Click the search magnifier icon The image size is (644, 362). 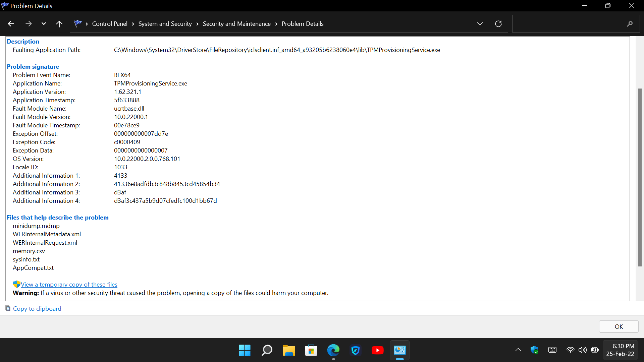click(x=630, y=24)
